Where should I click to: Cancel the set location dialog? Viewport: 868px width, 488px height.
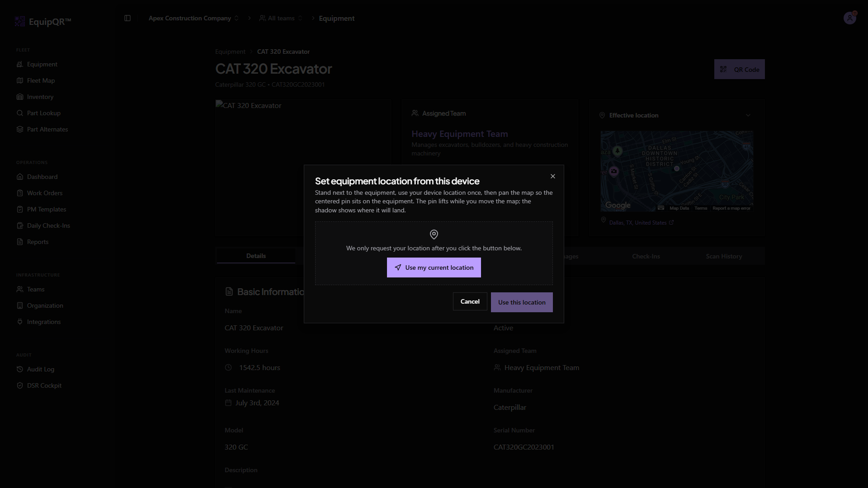click(470, 301)
